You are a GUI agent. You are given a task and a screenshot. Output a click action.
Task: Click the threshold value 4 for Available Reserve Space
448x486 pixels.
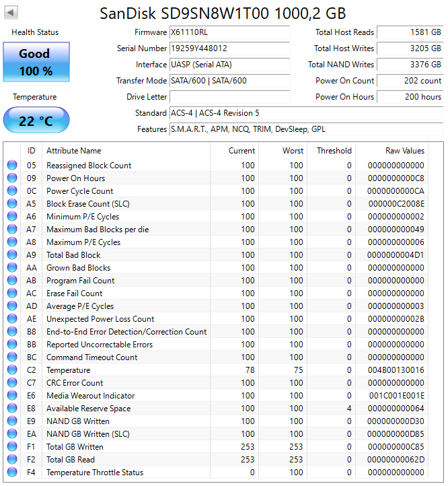click(x=349, y=409)
